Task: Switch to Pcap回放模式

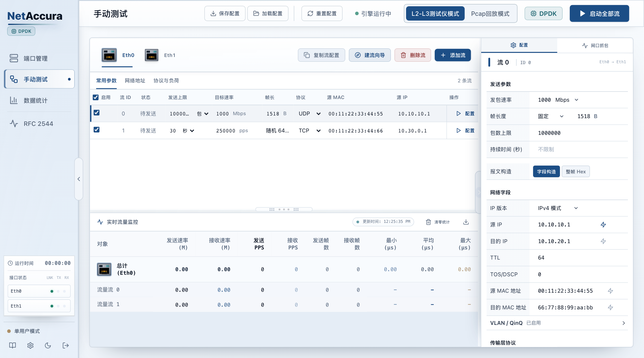Action: [x=490, y=14]
